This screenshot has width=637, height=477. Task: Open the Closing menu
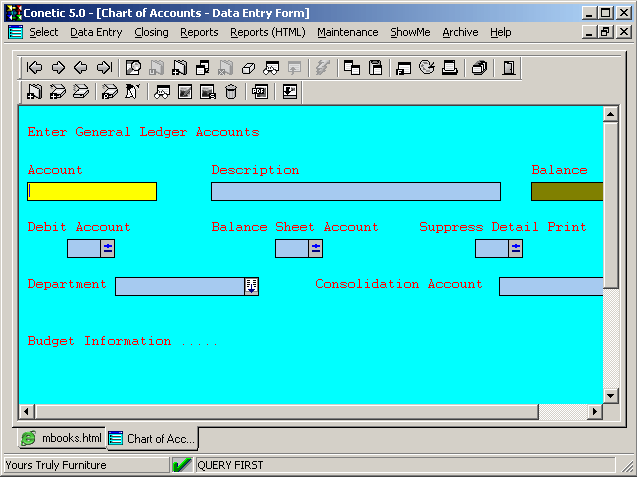click(151, 32)
